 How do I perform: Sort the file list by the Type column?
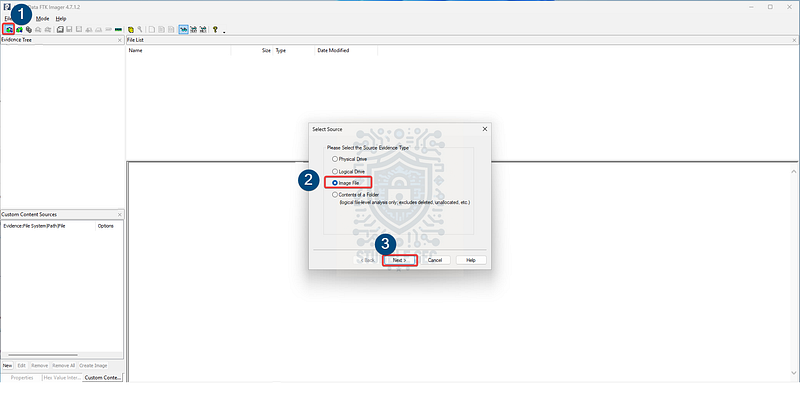coord(293,51)
